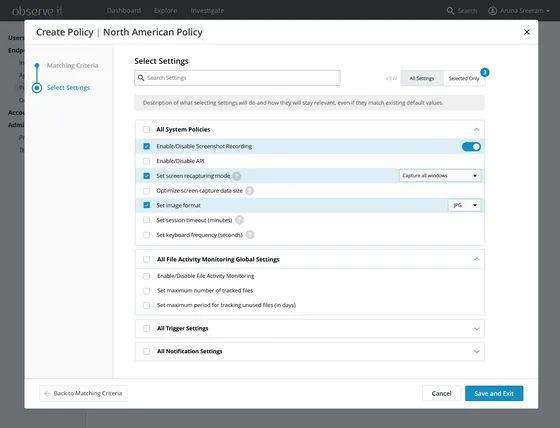The height and width of the screenshot is (428, 560).
Task: Collapse File Activity Monitoring Global Settings section
Action: coord(476,259)
